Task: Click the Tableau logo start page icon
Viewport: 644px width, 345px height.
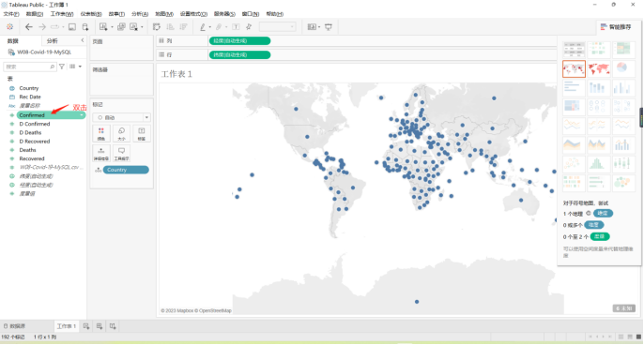Action: [9, 27]
